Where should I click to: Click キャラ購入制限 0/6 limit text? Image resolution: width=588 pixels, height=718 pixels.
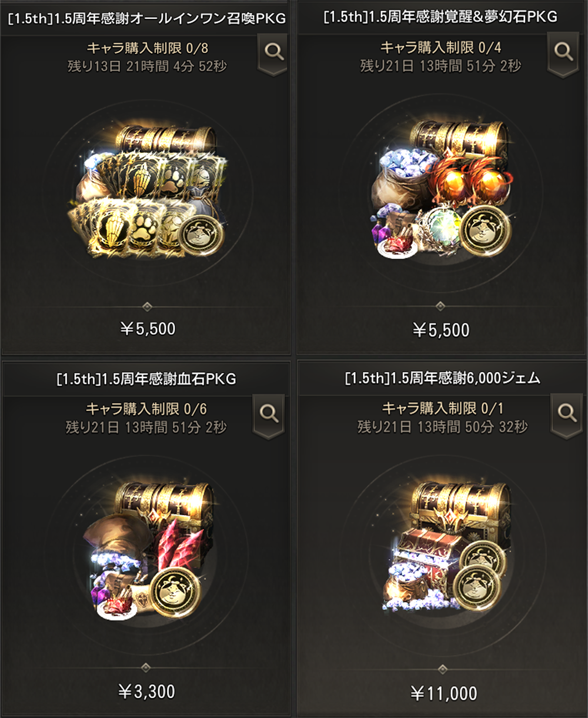(146, 409)
